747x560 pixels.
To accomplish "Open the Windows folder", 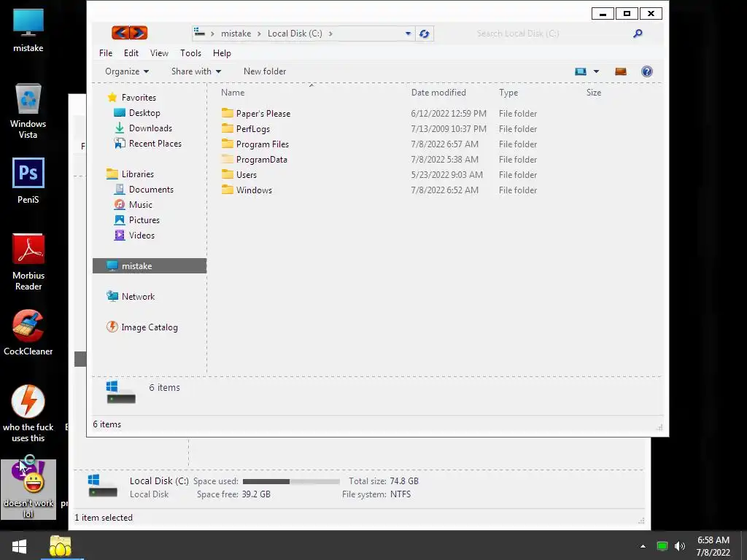I will click(x=247, y=190).
